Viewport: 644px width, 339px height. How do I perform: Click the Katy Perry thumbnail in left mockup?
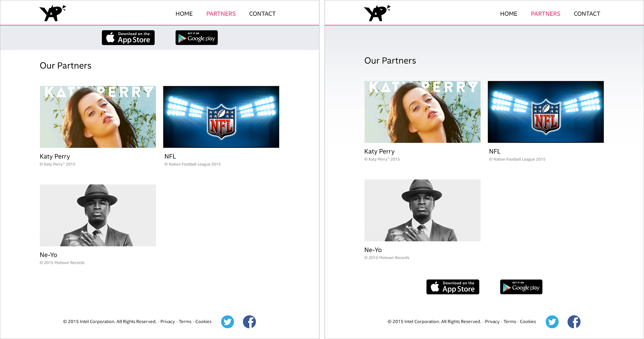[98, 117]
